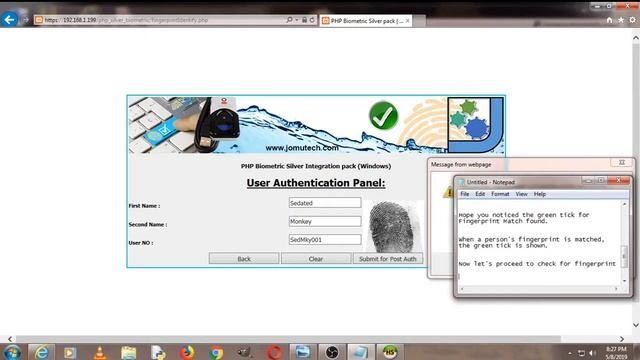The height and width of the screenshot is (360, 640).
Task: Click the Clear button
Action: click(x=316, y=259)
